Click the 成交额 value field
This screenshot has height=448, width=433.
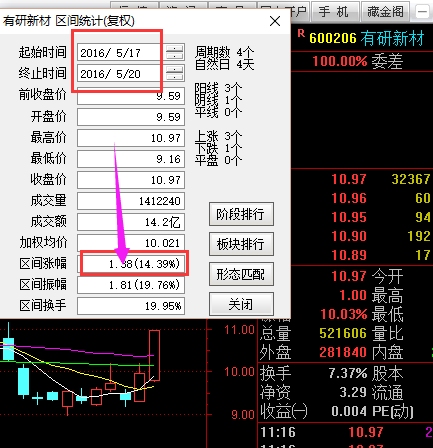[131, 222]
